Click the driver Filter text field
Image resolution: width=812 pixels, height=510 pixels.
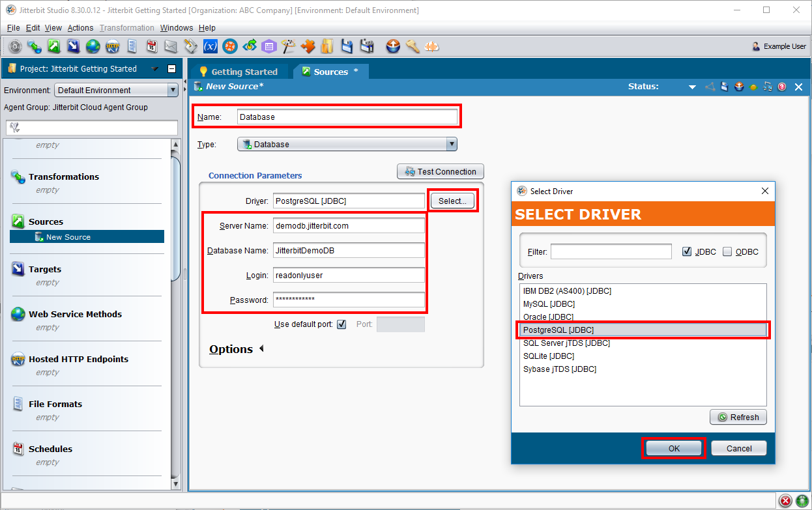(611, 251)
